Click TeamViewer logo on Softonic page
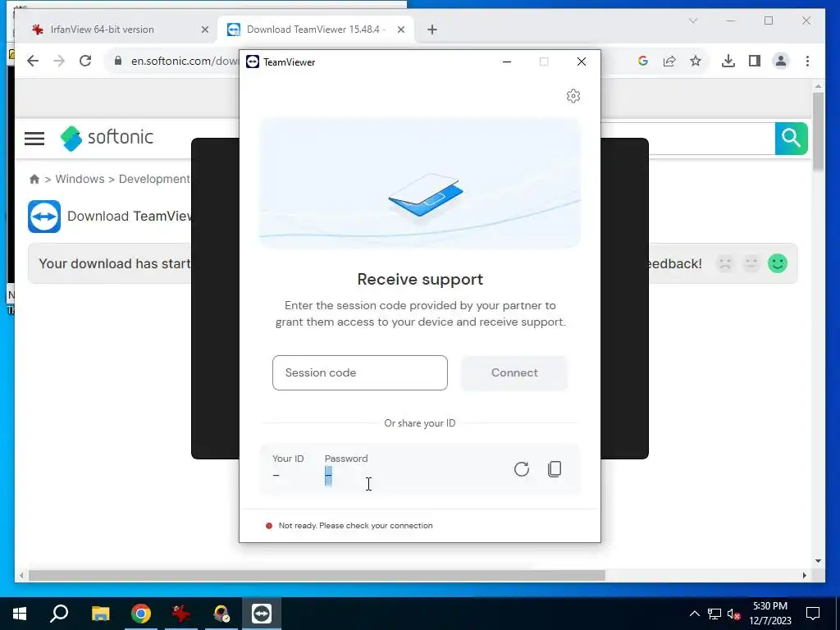Viewport: 840px width, 630px height. click(44, 217)
